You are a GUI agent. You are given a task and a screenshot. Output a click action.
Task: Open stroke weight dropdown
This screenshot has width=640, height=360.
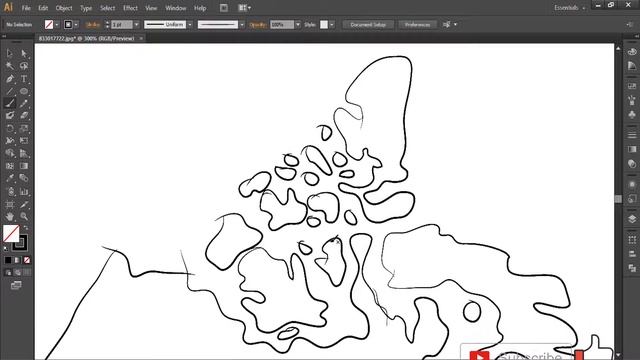pyautogui.click(x=136, y=25)
